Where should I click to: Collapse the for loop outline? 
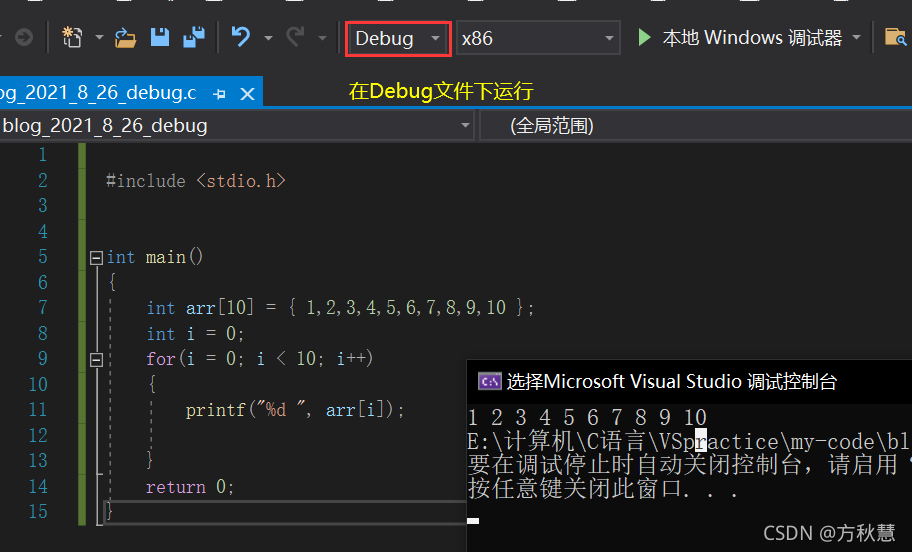point(97,360)
